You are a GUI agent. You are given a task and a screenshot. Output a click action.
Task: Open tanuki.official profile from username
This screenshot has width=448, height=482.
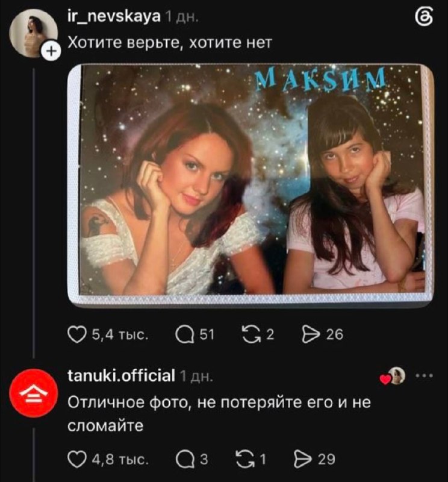tap(121, 375)
